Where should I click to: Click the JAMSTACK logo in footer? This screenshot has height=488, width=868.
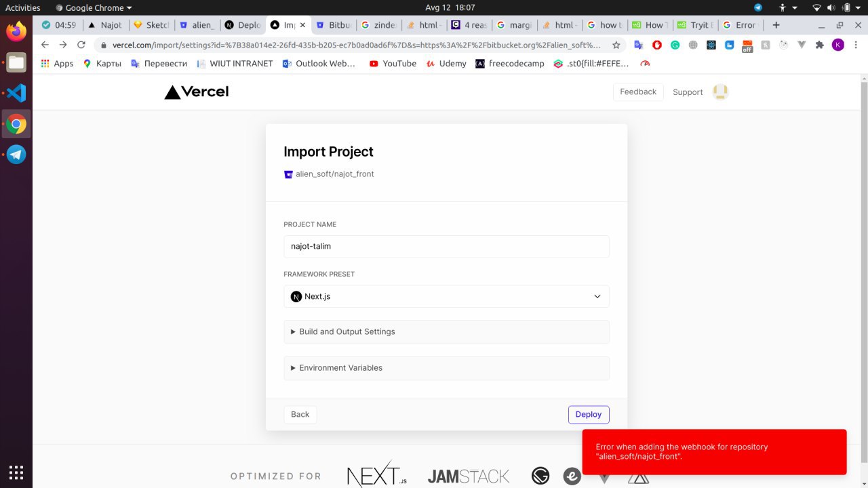tap(468, 476)
